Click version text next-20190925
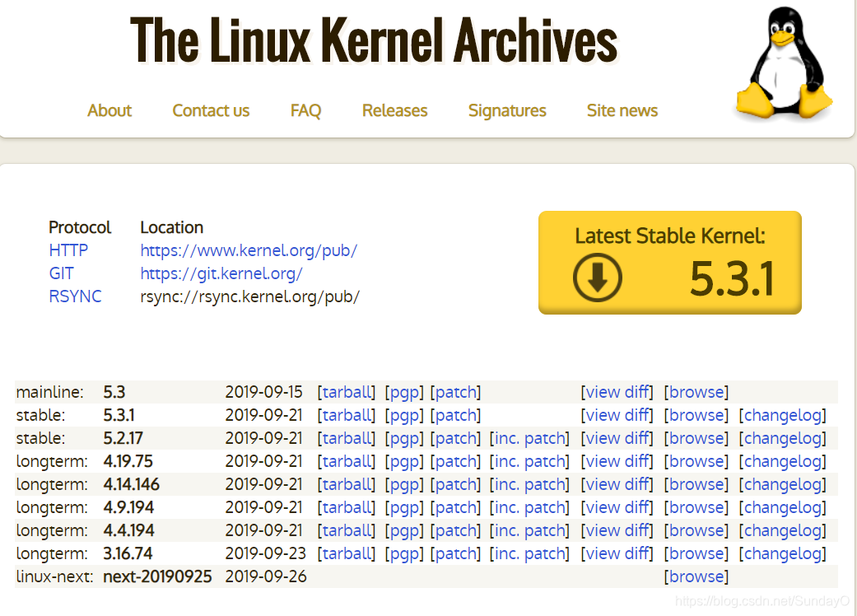The image size is (857, 616). pyautogui.click(x=157, y=576)
